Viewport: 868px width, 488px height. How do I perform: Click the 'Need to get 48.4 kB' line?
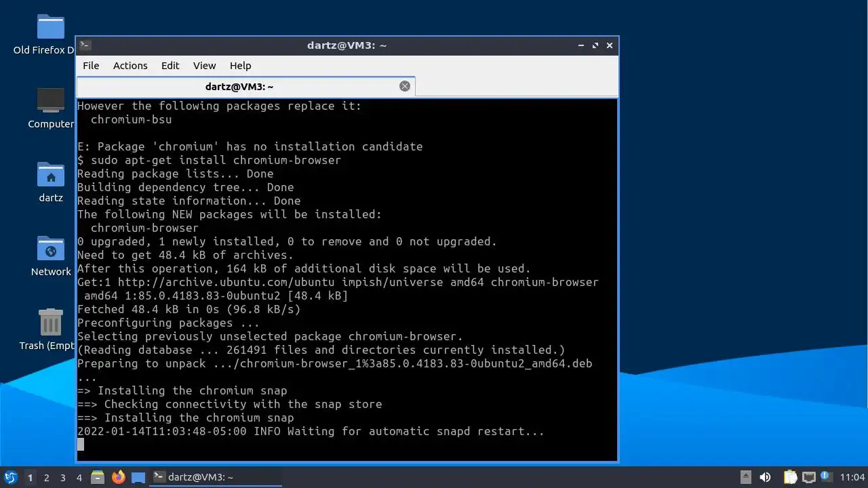[185, 255]
